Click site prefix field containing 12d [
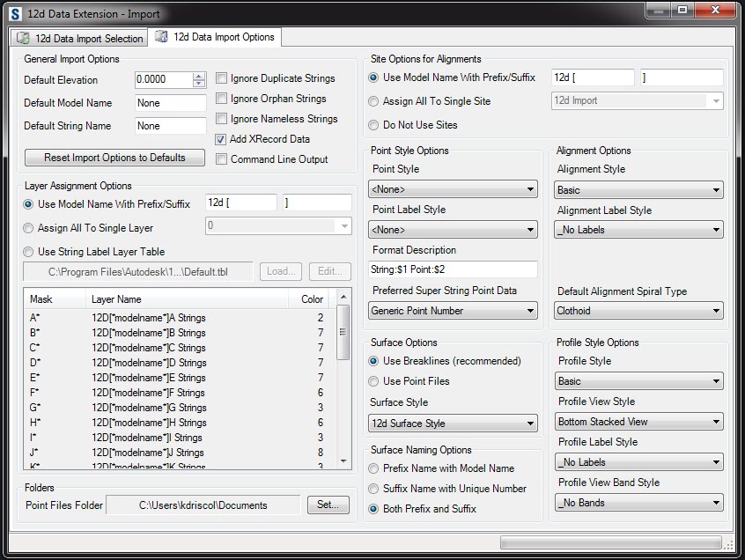Viewport: 745px width, 560px height. click(593, 77)
